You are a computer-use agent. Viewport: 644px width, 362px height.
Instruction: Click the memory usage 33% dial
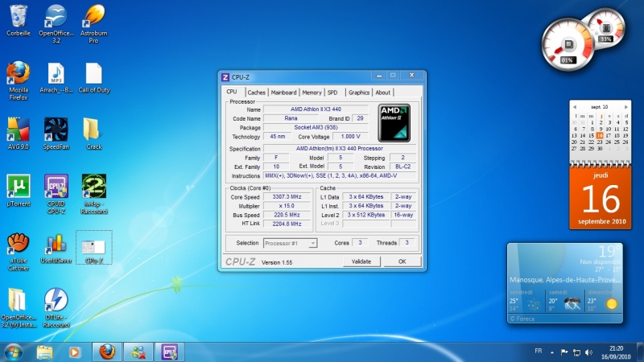[607, 29]
